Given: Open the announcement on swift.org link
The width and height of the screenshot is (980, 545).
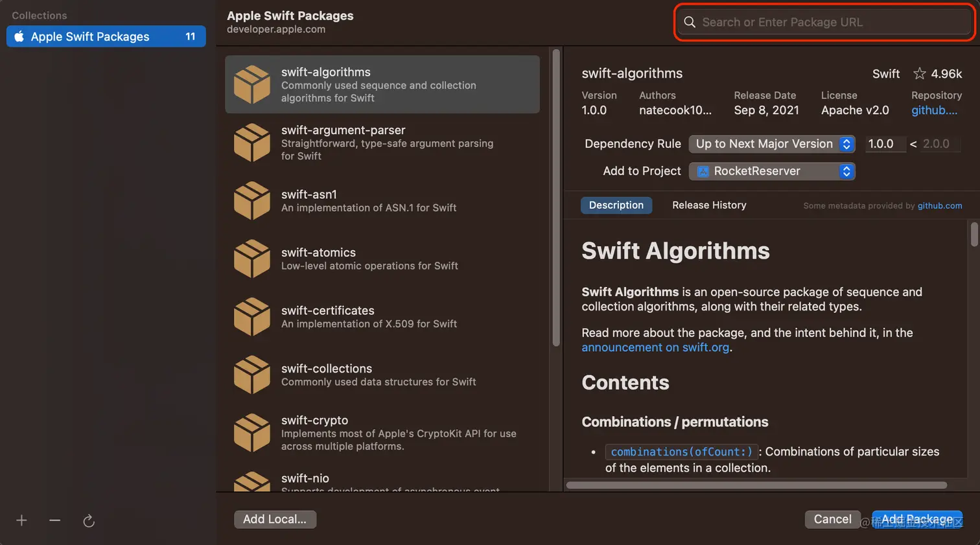Looking at the screenshot, I should point(655,347).
